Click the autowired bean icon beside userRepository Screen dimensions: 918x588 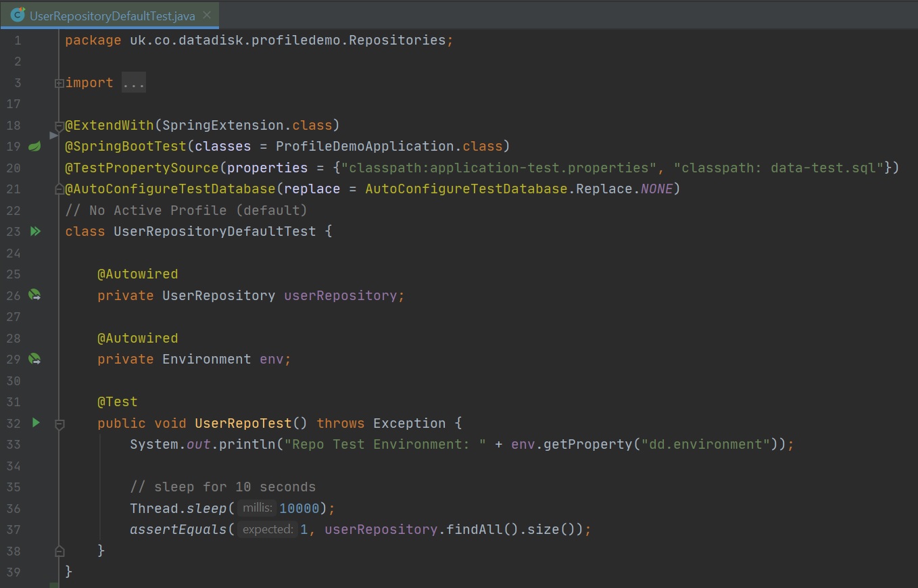click(35, 295)
